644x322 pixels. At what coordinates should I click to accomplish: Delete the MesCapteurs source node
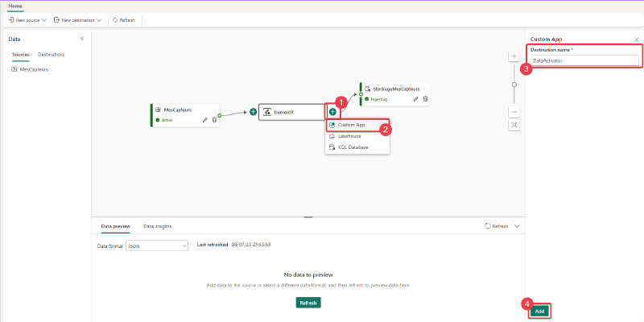214,120
